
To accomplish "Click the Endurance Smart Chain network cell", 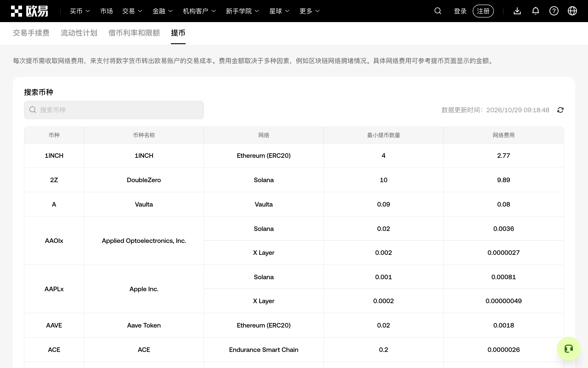I will pyautogui.click(x=264, y=350).
